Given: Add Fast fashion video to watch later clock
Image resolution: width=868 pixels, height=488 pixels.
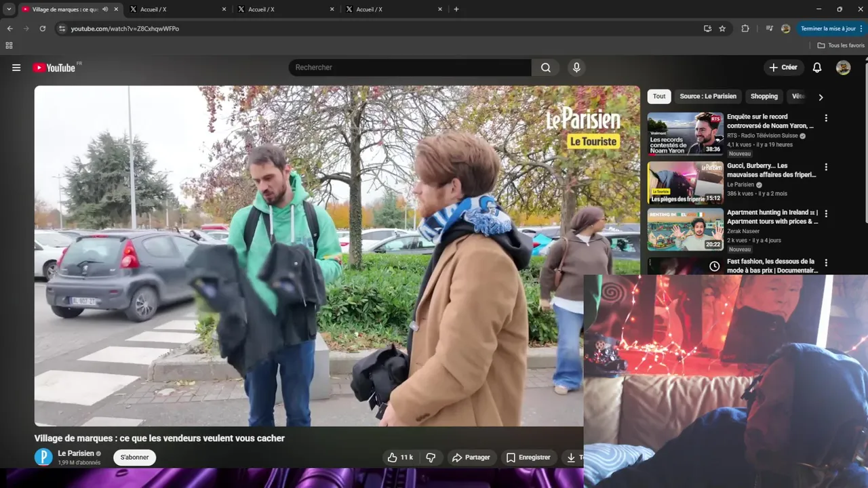Looking at the screenshot, I should pyautogui.click(x=714, y=266).
